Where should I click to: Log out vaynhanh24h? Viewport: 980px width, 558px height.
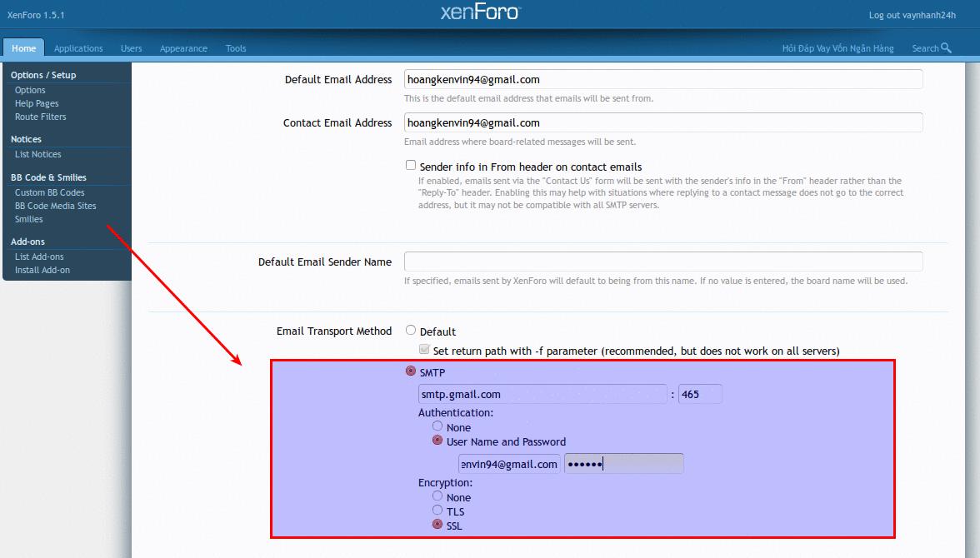(912, 15)
